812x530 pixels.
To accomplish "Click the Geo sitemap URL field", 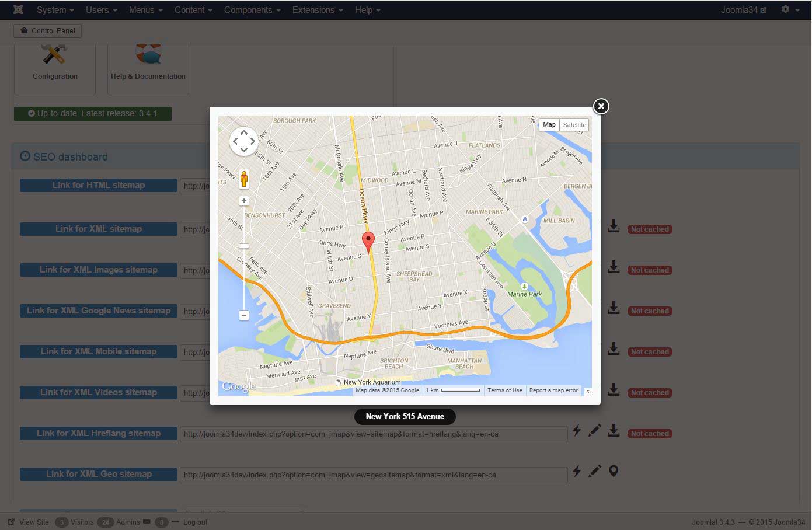I will [x=374, y=475].
